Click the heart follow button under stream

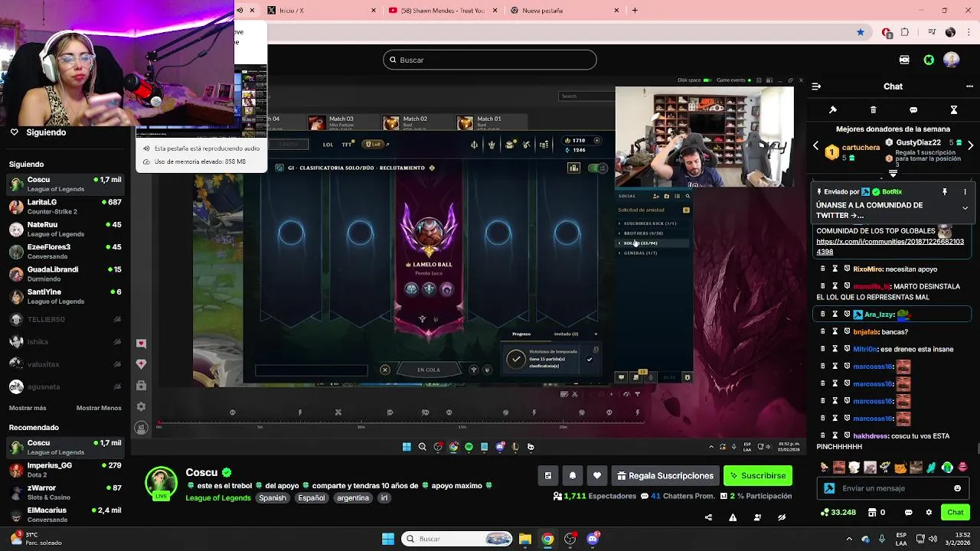pyautogui.click(x=597, y=475)
